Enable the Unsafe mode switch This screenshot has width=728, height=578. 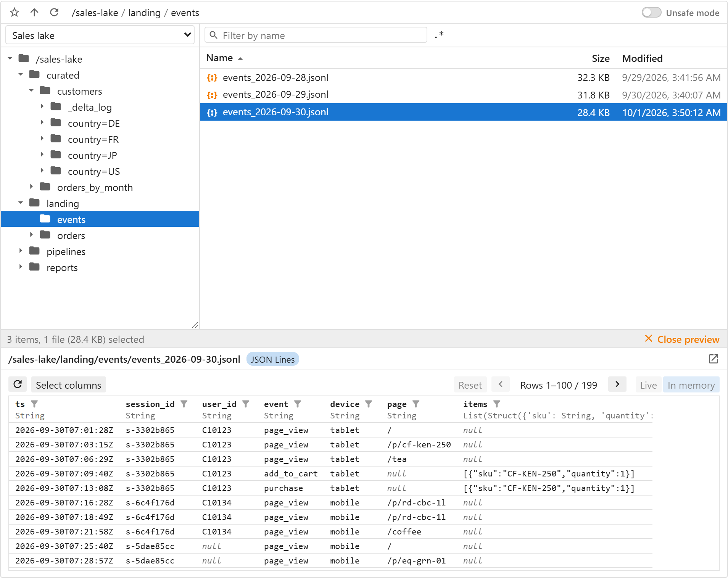(651, 13)
